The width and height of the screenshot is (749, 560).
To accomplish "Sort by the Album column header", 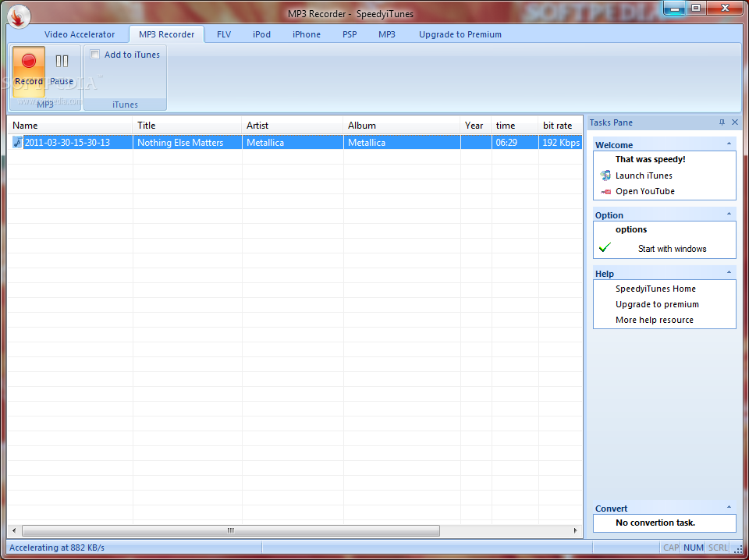I will click(x=402, y=126).
